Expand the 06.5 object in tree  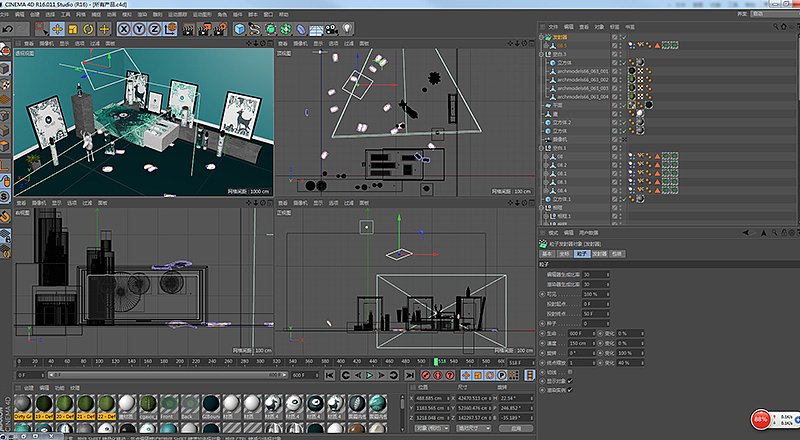tap(546, 45)
